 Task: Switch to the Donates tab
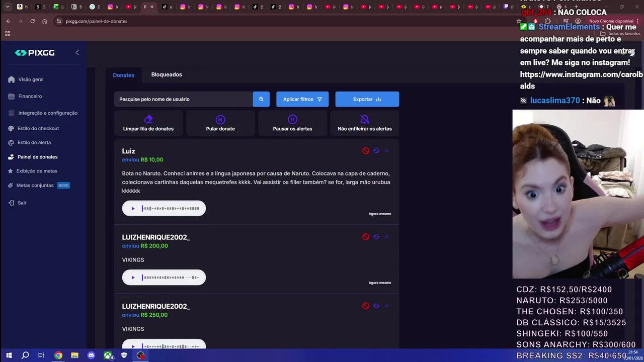[124, 75]
